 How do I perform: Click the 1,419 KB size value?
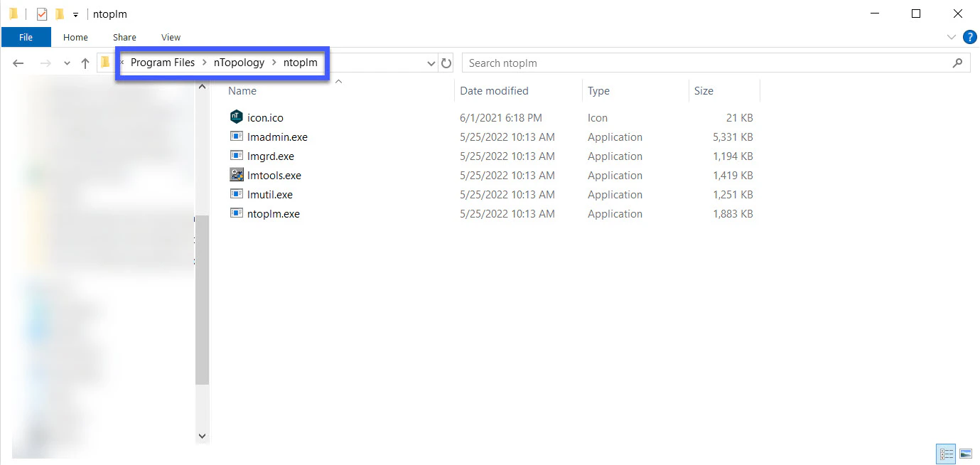pyautogui.click(x=733, y=176)
